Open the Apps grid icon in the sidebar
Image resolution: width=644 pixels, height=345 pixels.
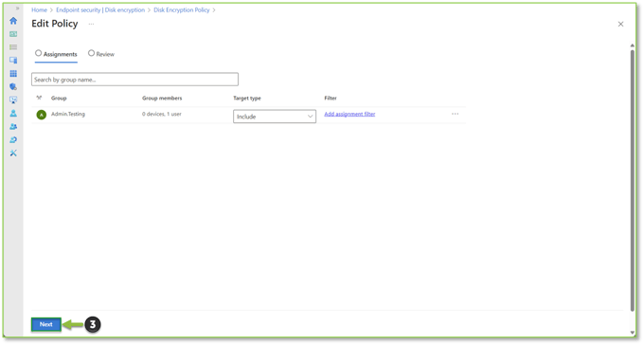click(x=13, y=74)
